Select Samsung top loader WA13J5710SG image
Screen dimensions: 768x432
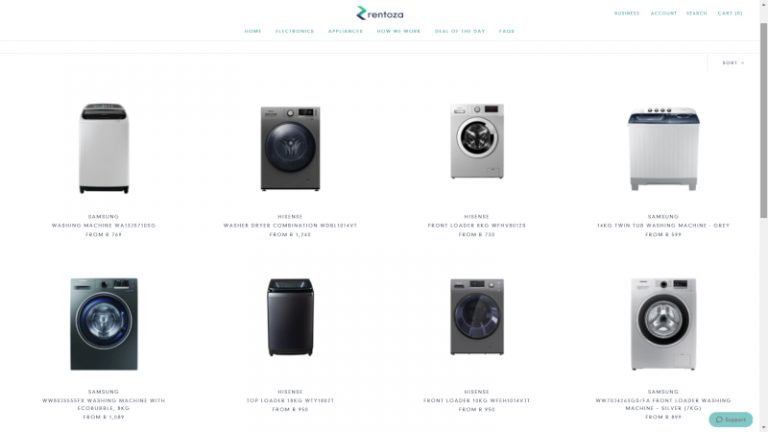tap(104, 148)
